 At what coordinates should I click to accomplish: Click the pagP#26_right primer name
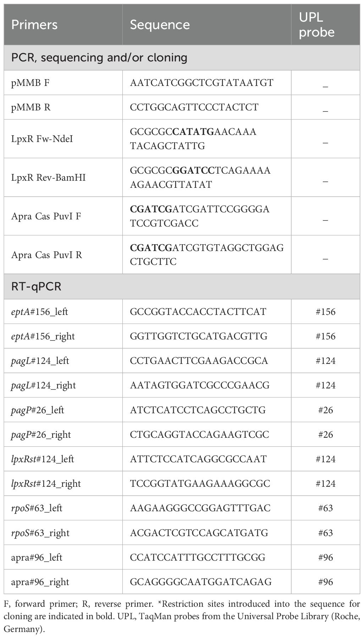coord(41,435)
